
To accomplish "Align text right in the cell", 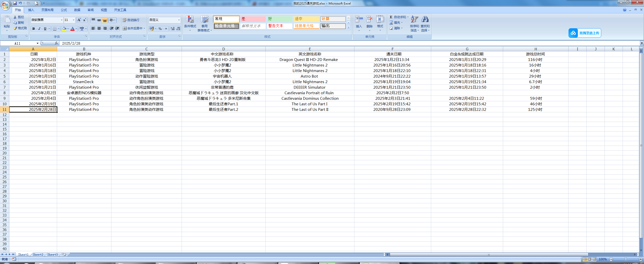I will (105, 28).
